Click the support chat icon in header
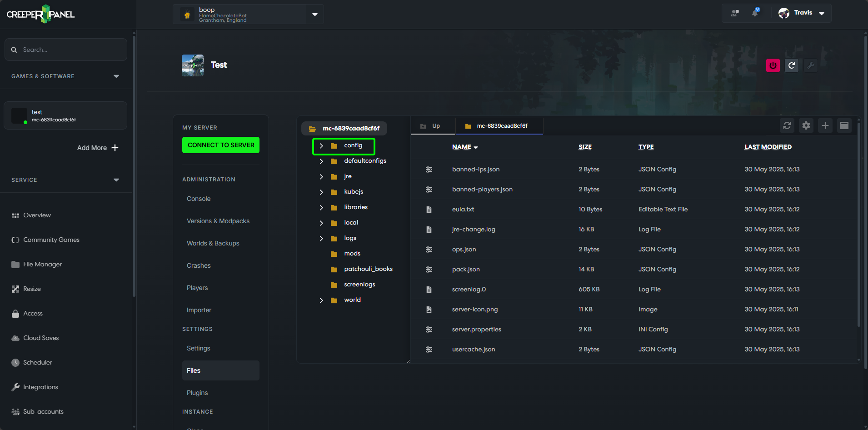 tap(735, 13)
